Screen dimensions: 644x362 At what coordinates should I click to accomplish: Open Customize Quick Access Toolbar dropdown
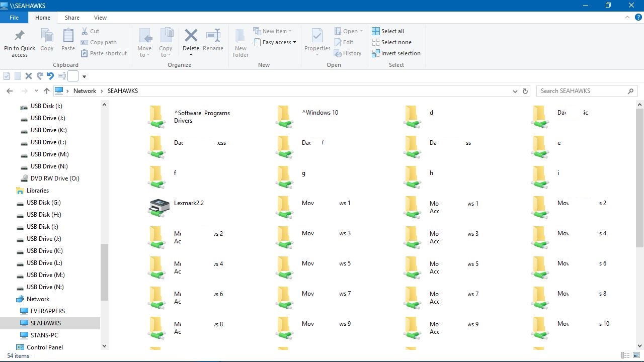pos(84,76)
